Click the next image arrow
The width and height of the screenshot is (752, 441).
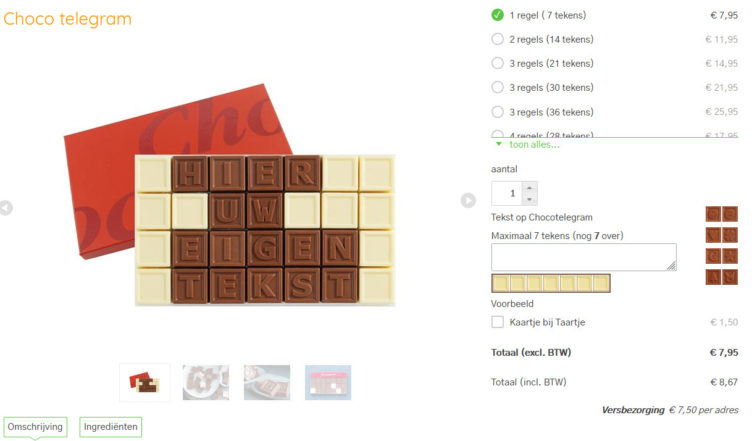click(x=468, y=200)
